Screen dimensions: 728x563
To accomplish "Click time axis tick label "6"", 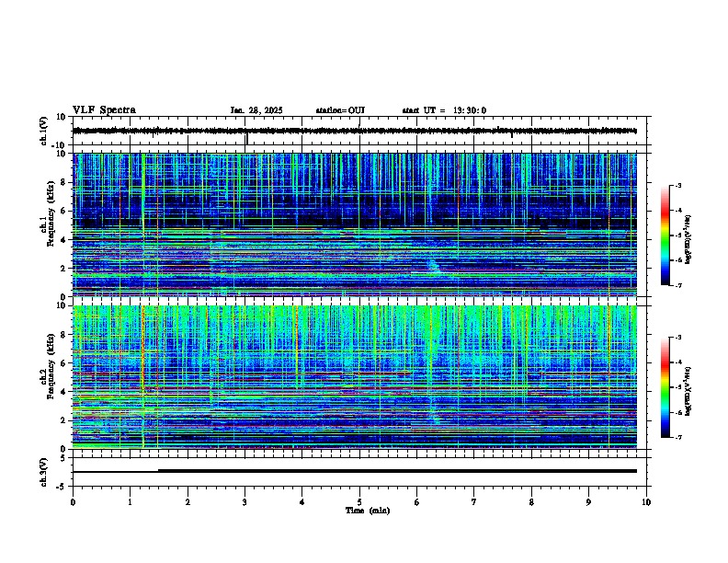I will [417, 502].
